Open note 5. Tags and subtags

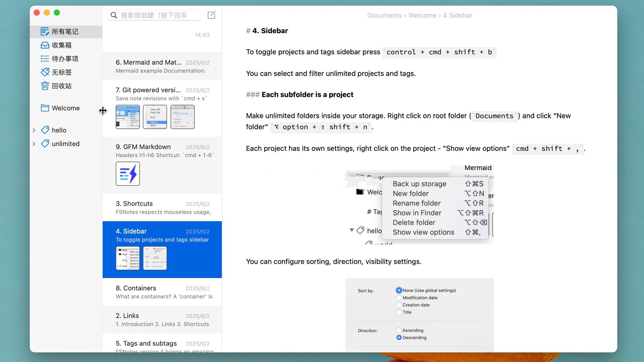click(x=162, y=343)
